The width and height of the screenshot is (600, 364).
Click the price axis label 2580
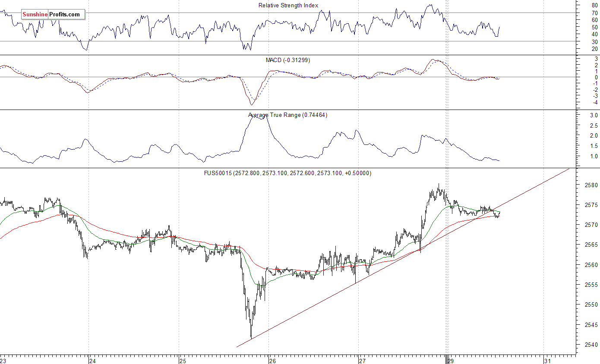click(x=592, y=185)
